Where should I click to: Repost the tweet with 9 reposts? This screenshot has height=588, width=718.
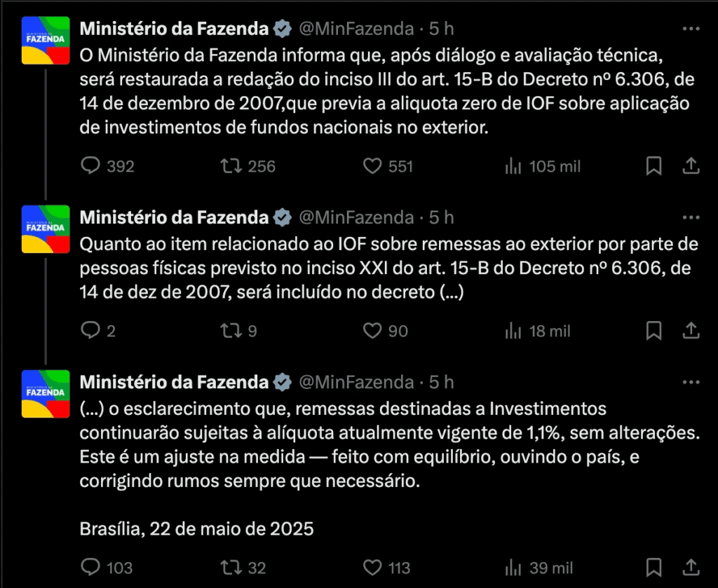[x=229, y=330]
